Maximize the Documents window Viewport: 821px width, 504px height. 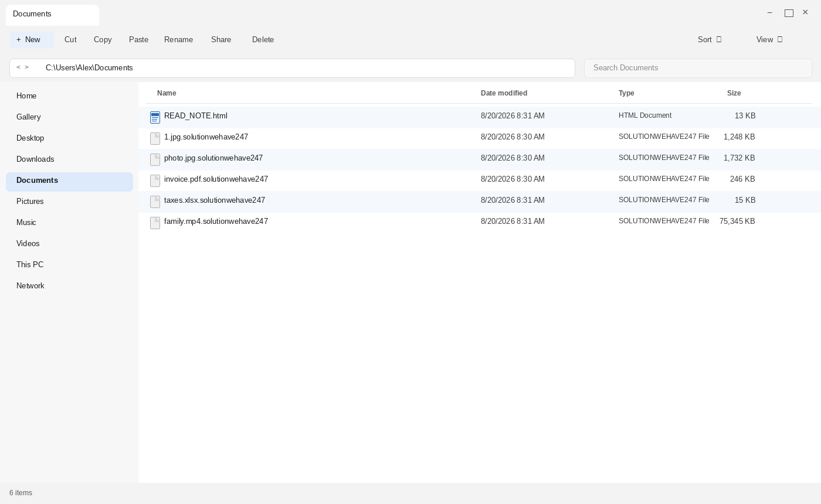tap(789, 13)
